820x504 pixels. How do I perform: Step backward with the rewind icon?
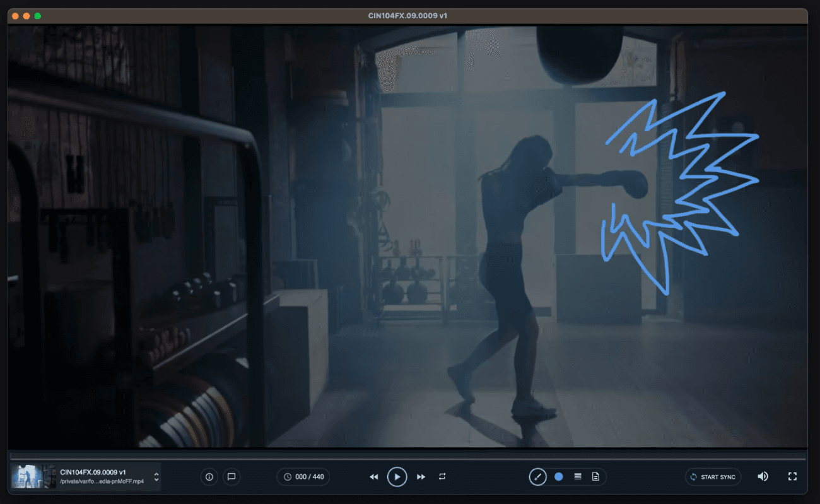[373, 477]
